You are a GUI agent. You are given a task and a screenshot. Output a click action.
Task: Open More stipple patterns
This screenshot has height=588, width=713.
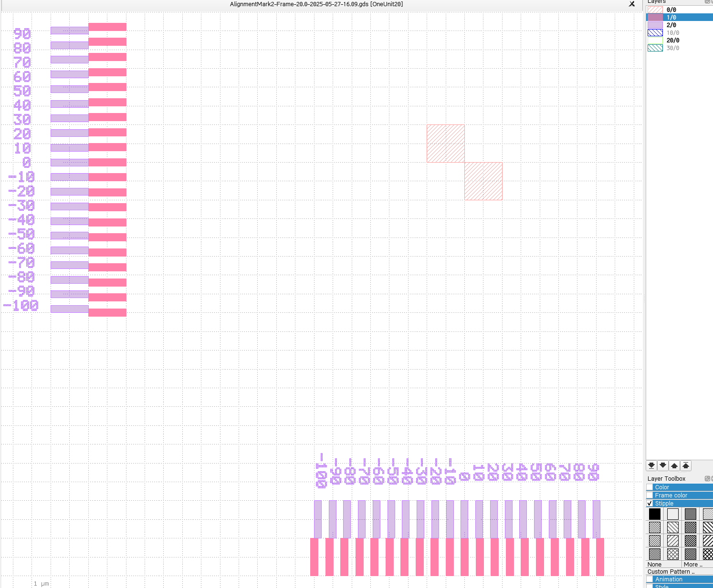tap(693, 565)
